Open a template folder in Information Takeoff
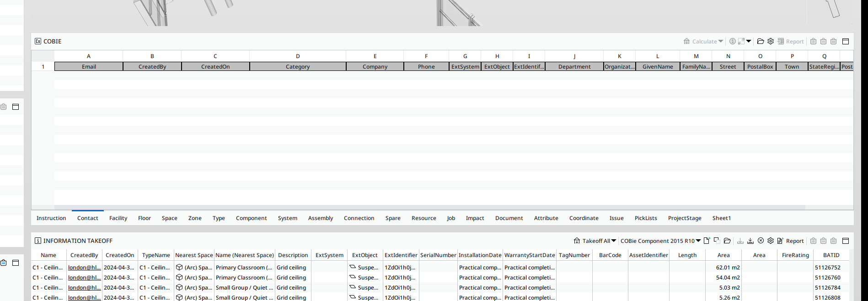Image resolution: width=868 pixels, height=301 pixels. 727,241
